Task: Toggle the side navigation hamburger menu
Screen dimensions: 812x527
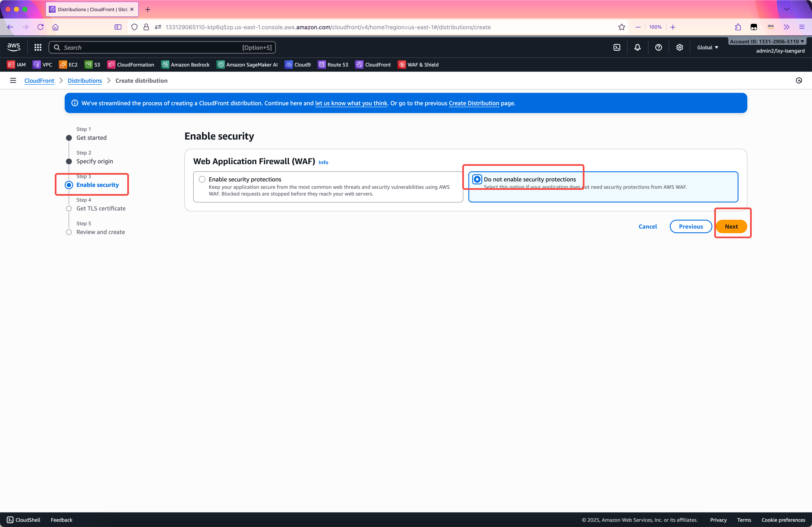Action: pos(13,80)
